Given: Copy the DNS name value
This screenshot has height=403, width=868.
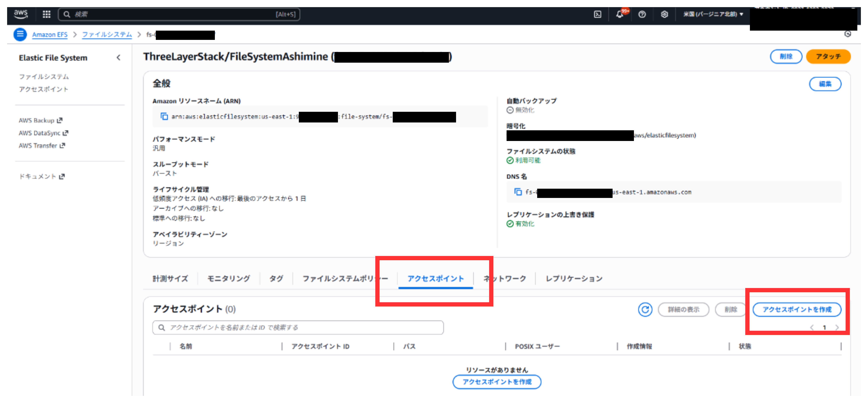Looking at the screenshot, I should [x=518, y=192].
